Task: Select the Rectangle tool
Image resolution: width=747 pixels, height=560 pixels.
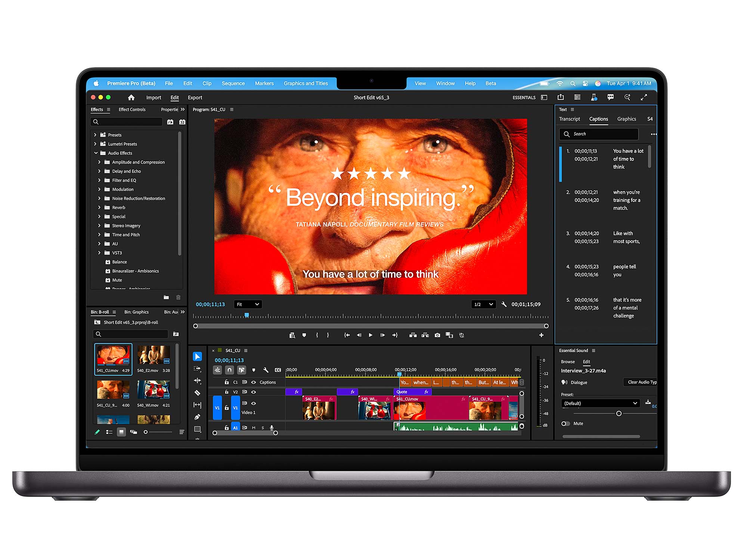Action: click(197, 429)
